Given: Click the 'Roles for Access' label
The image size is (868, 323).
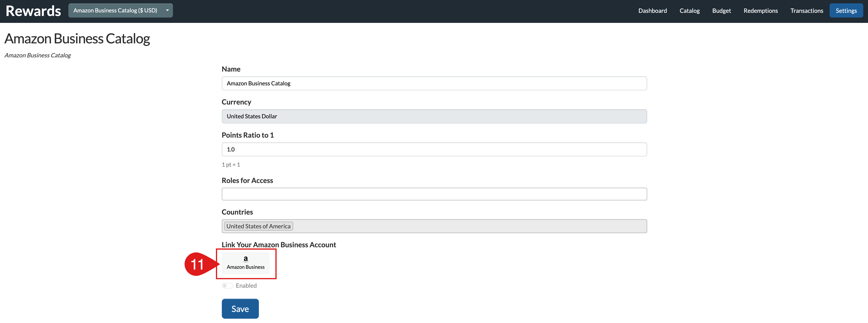Looking at the screenshot, I should (247, 180).
